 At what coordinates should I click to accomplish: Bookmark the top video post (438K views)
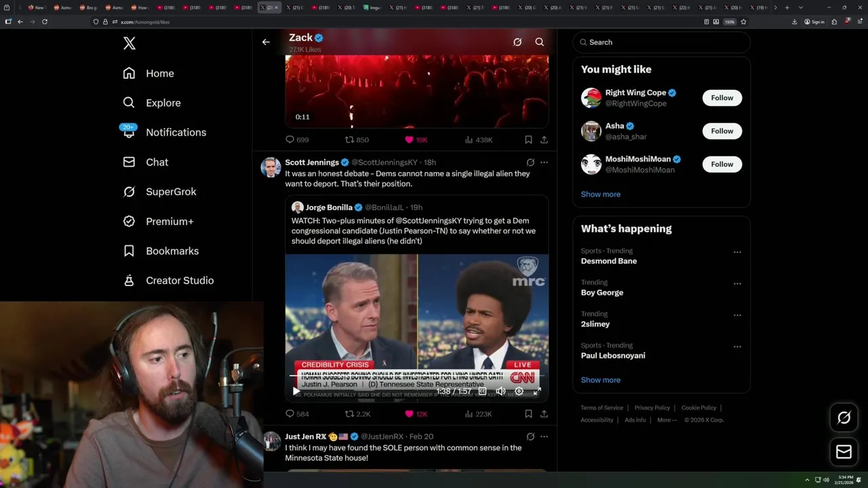(x=528, y=140)
